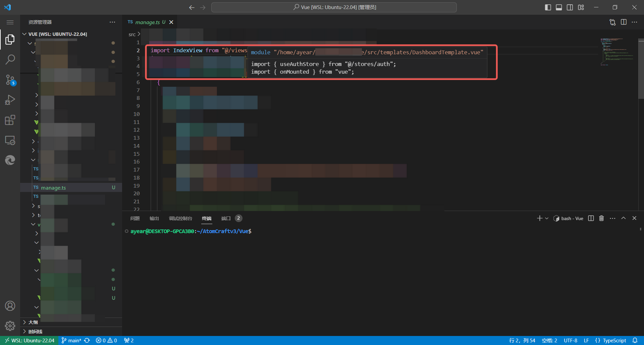Close the terminal panel
This screenshot has height=345, width=644.
(x=634, y=218)
